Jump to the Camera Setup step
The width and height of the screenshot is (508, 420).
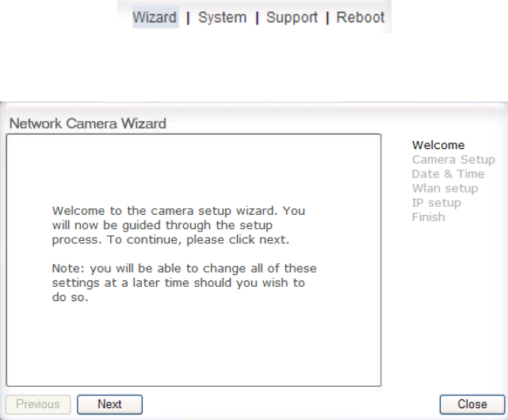pyautogui.click(x=453, y=159)
